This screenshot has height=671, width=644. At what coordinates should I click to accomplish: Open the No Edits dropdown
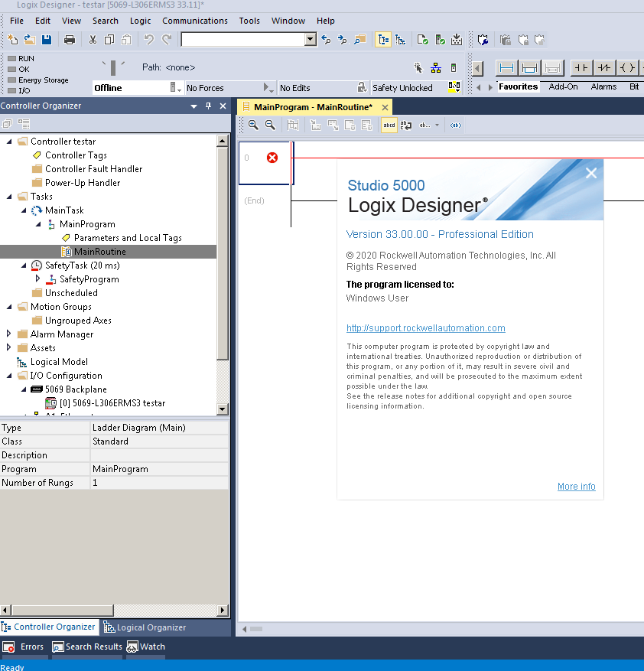pos(362,88)
